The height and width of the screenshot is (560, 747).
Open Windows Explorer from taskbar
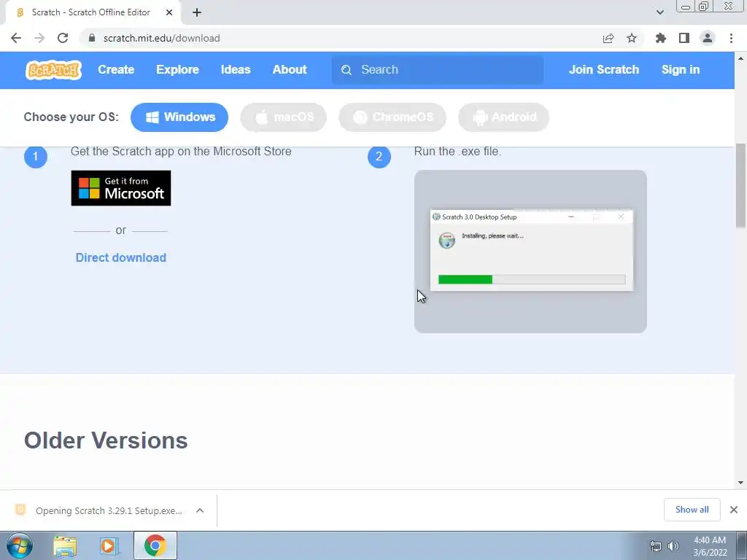point(65,546)
